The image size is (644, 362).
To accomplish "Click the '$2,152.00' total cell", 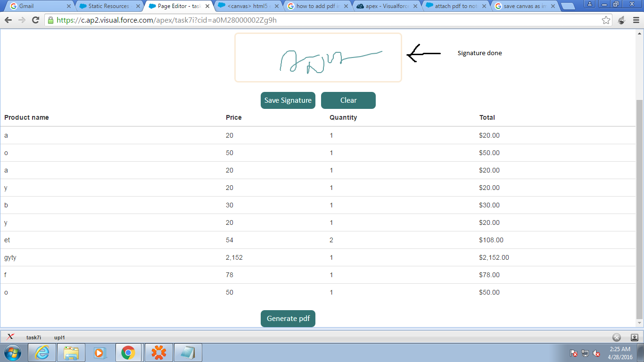I will tap(494, 257).
